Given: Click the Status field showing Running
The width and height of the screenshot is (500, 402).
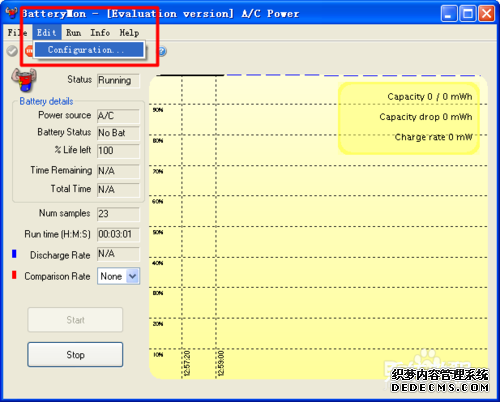Looking at the screenshot, I should tap(118, 81).
